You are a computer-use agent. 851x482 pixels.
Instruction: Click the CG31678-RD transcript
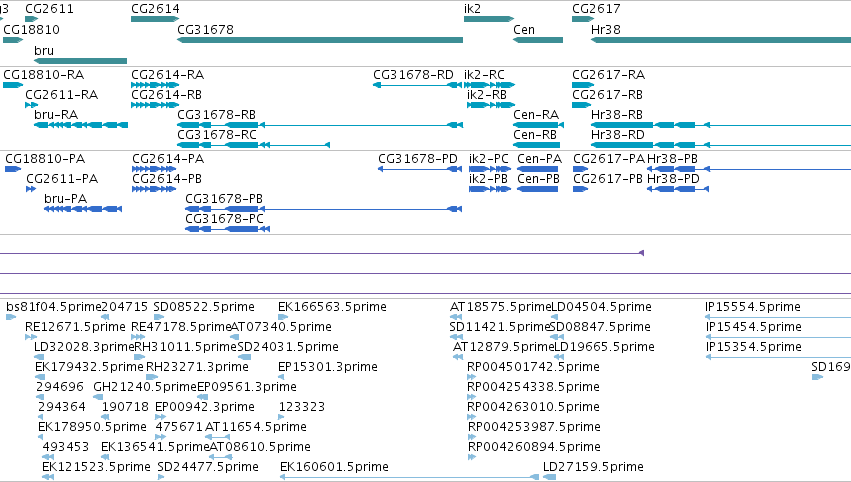(417, 85)
